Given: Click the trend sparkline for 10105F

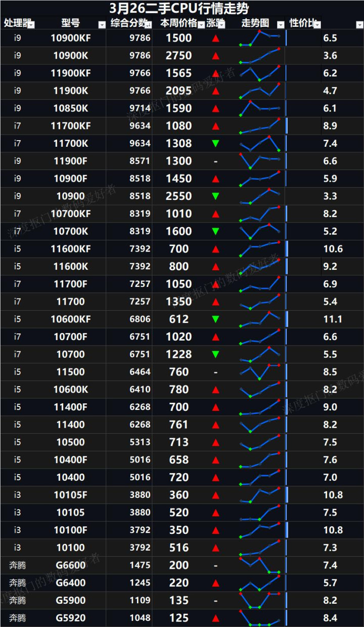Looking at the screenshot, I should tap(260, 495).
